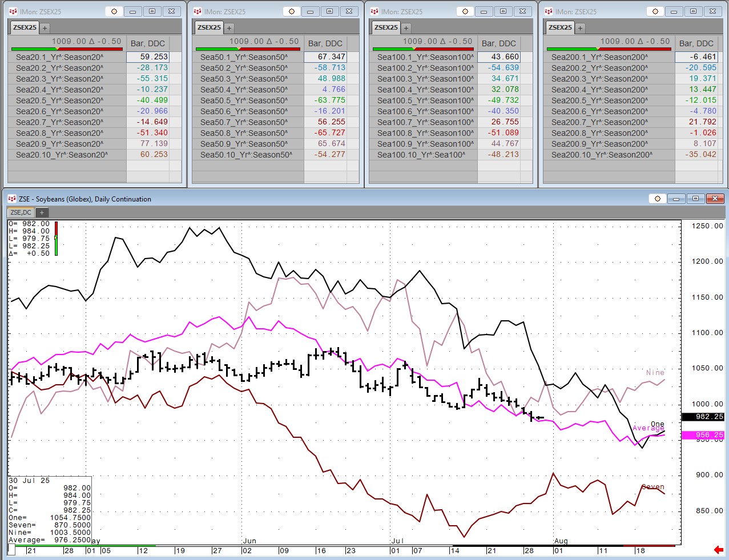Image resolution: width=729 pixels, height=560 pixels.
Task: Click Bar, DDC column header in Season50 monitor
Action: tap(325, 43)
